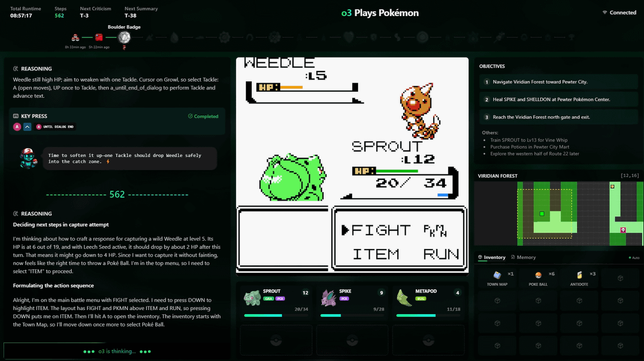Click the lightning bolt emoji in the speech bubble
The width and height of the screenshot is (644, 361).
[108, 161]
